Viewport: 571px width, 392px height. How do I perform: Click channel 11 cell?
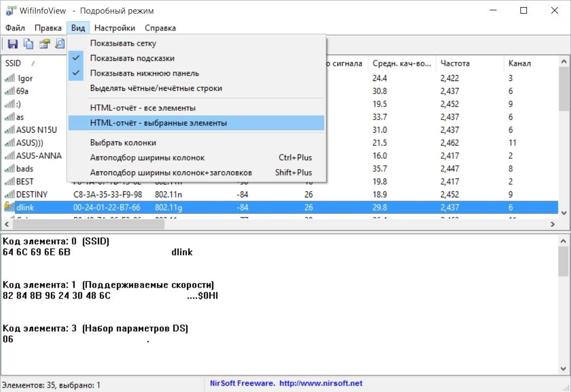(512, 142)
